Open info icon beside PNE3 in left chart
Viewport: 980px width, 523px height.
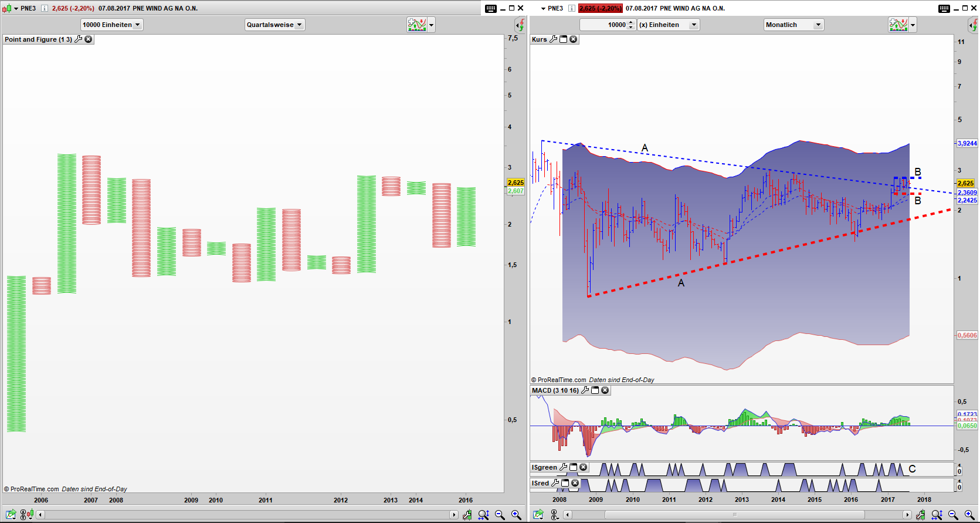point(44,8)
